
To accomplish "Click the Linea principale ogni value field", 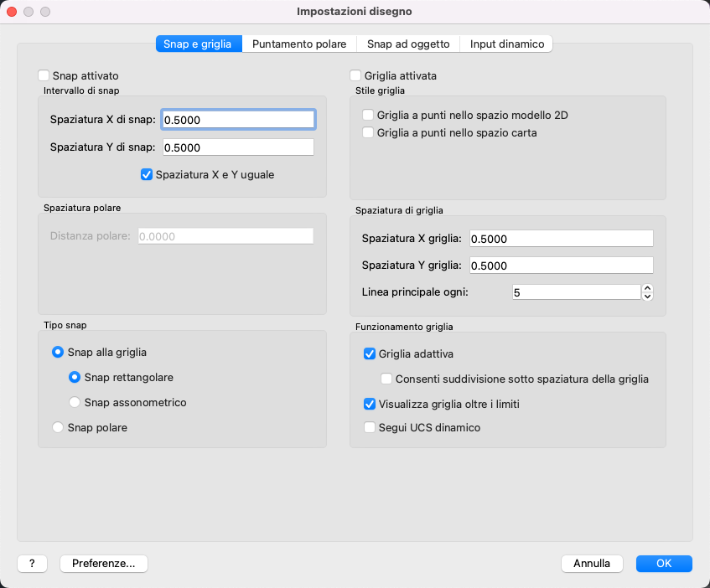I will (x=575, y=292).
